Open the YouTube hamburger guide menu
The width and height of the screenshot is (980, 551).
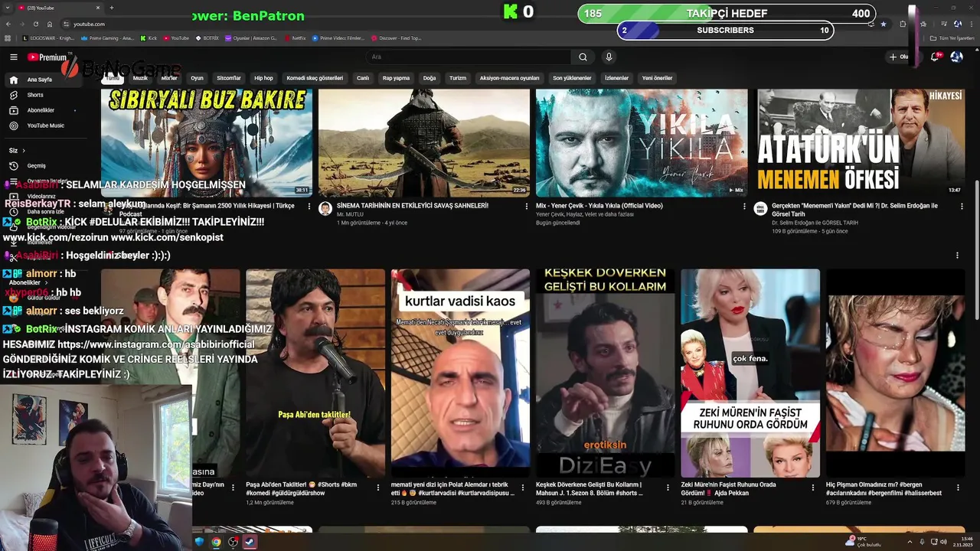(x=13, y=57)
